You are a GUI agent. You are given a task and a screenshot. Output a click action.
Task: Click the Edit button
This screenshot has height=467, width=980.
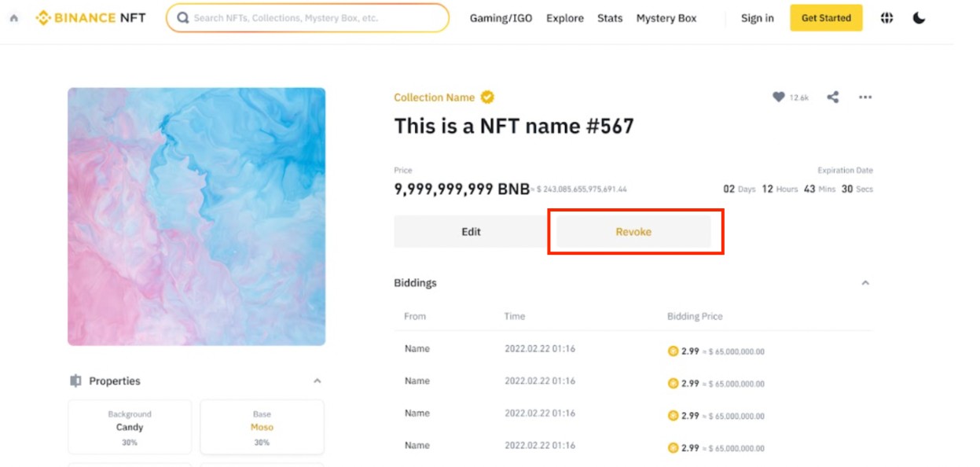(x=471, y=232)
